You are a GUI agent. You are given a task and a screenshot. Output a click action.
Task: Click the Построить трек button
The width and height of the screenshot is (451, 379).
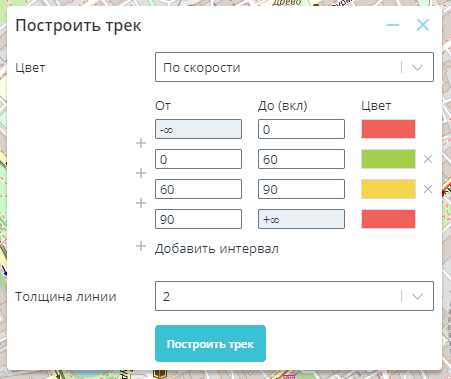(x=210, y=343)
